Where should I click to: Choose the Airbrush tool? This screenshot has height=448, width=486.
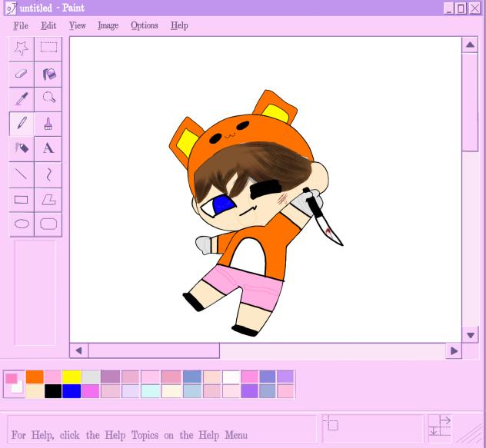[22, 149]
